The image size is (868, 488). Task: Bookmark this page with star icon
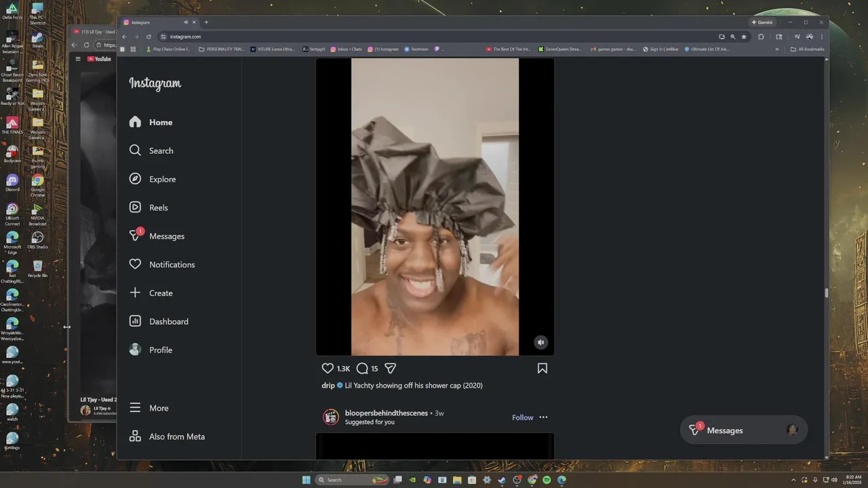(744, 37)
